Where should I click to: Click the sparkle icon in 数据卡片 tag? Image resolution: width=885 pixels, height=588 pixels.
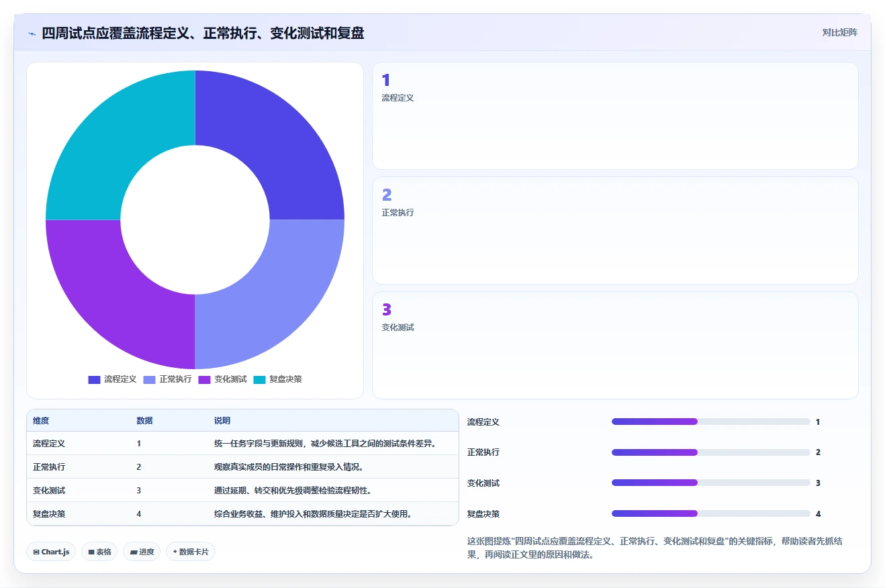175,552
